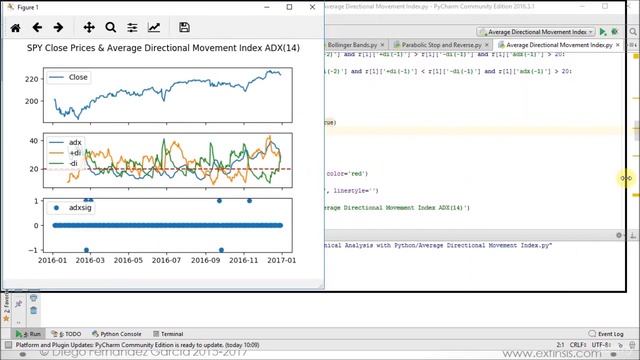Click the 2:1 cursor position indicator

[560, 345]
